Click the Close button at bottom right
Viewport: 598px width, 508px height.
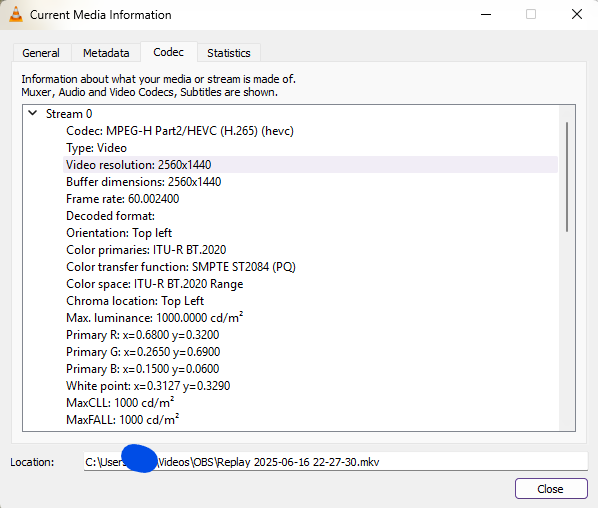[551, 489]
